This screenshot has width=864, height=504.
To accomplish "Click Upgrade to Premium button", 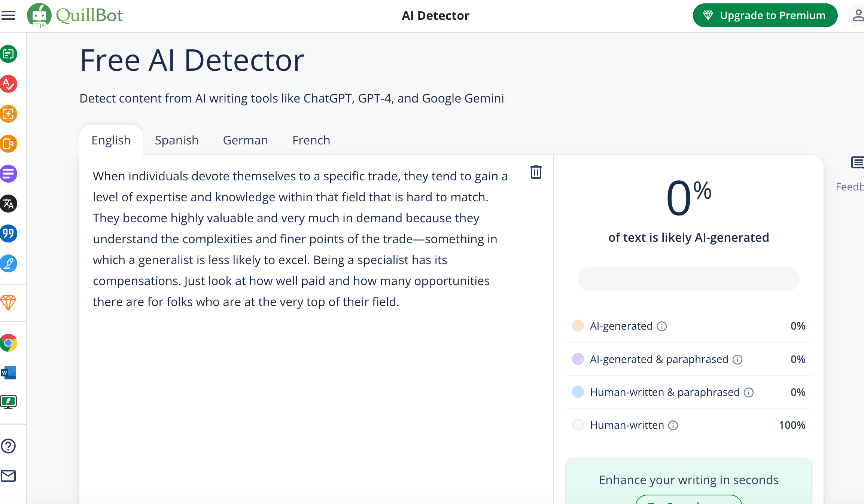I will (x=765, y=15).
